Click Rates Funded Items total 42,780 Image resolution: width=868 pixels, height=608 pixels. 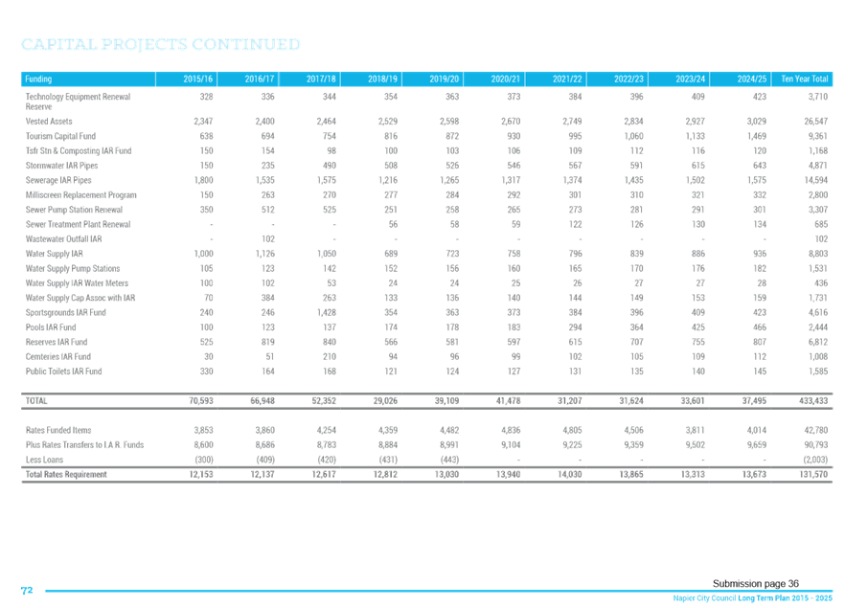click(x=816, y=430)
